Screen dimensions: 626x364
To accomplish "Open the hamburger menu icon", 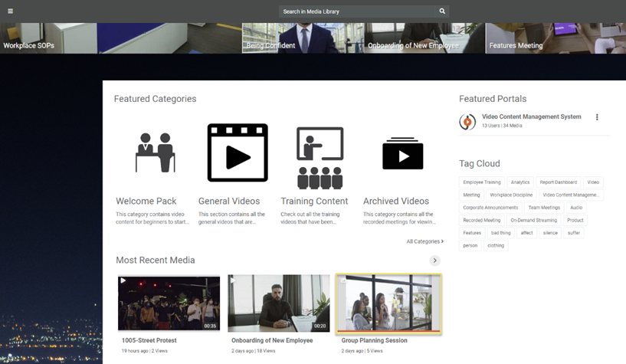I will pyautogui.click(x=11, y=11).
